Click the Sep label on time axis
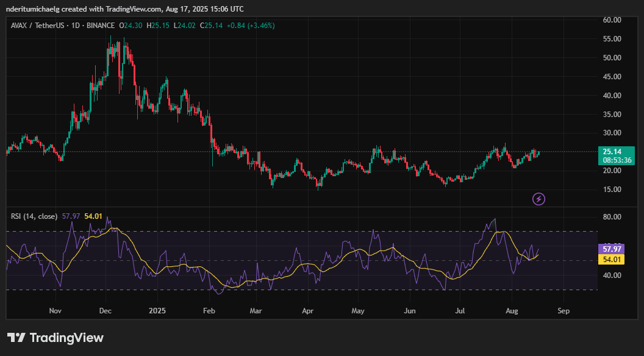Screen dimensions: 644x356 (x=563, y=311)
